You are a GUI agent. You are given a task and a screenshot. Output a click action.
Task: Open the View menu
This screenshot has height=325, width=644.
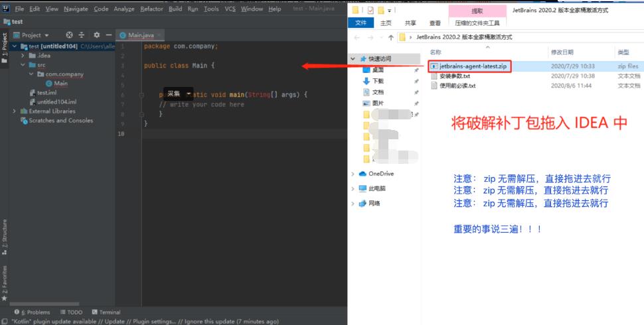click(52, 9)
